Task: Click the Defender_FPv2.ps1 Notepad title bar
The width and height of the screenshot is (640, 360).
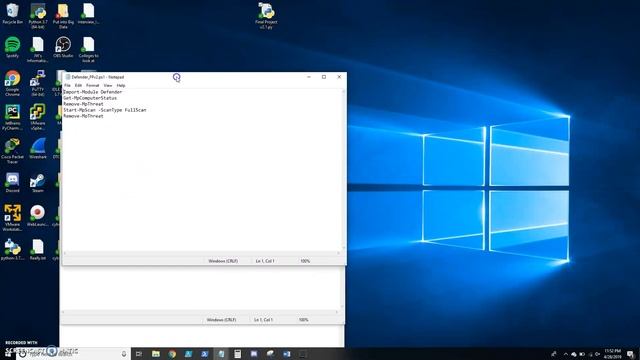Action: coord(182,77)
